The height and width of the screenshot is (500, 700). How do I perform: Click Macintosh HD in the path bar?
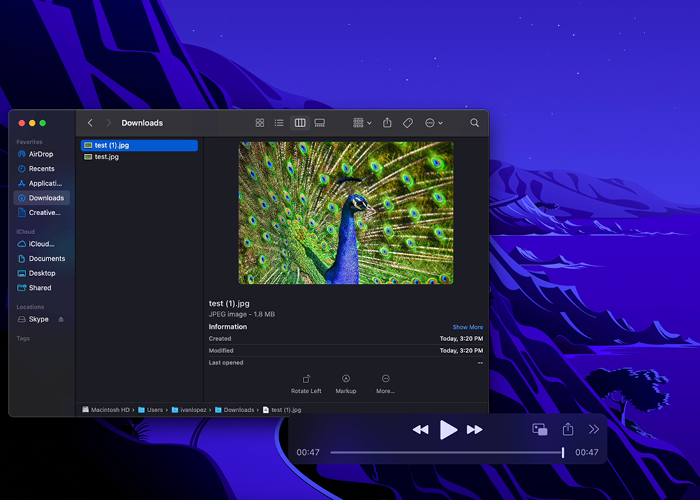[x=106, y=410]
